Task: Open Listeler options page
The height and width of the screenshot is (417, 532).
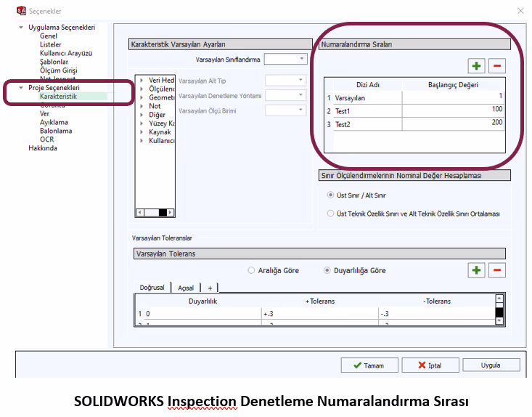Action: tap(51, 44)
